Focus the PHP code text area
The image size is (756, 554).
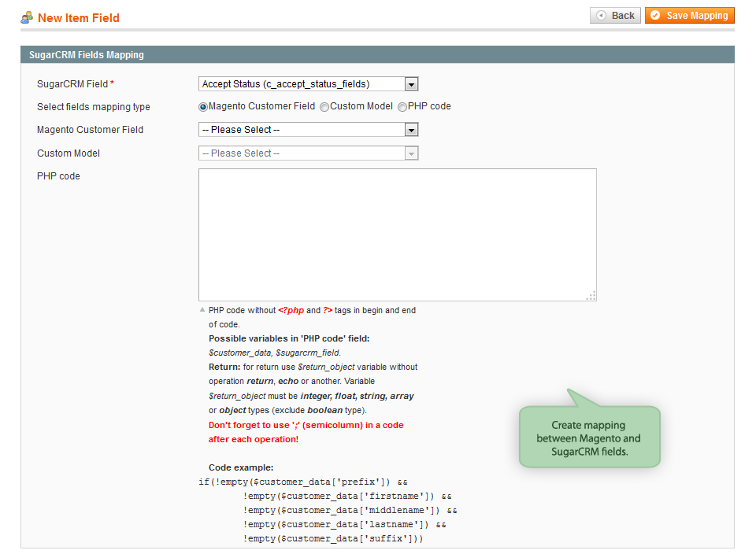pos(397,235)
